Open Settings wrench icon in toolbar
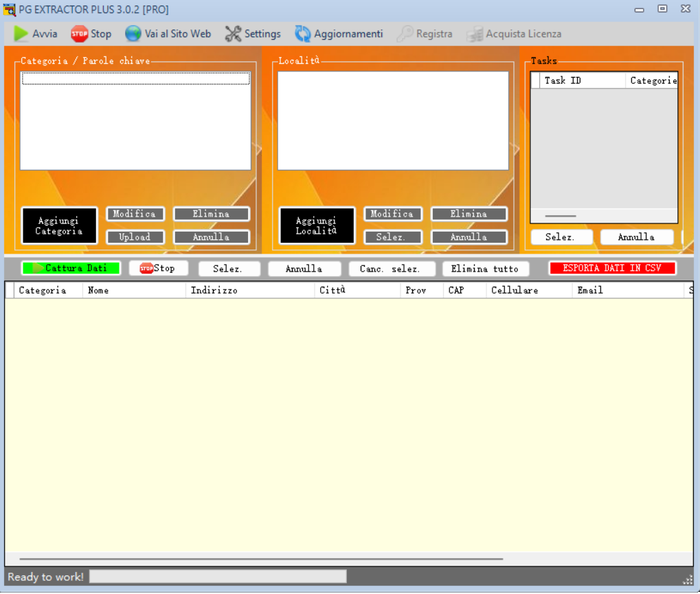The image size is (700, 594). point(234,34)
